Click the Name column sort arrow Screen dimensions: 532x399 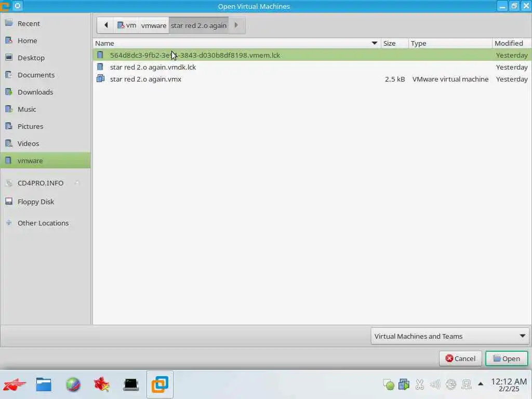click(374, 43)
